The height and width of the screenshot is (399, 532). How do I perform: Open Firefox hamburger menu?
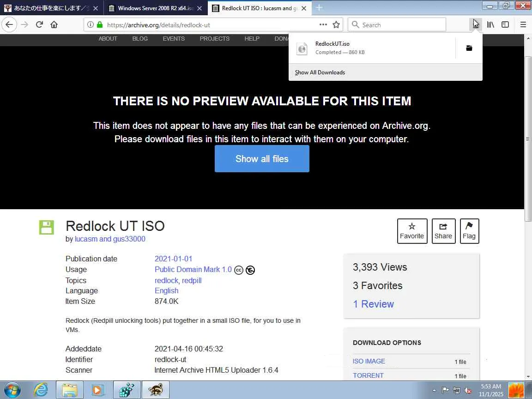(x=523, y=24)
